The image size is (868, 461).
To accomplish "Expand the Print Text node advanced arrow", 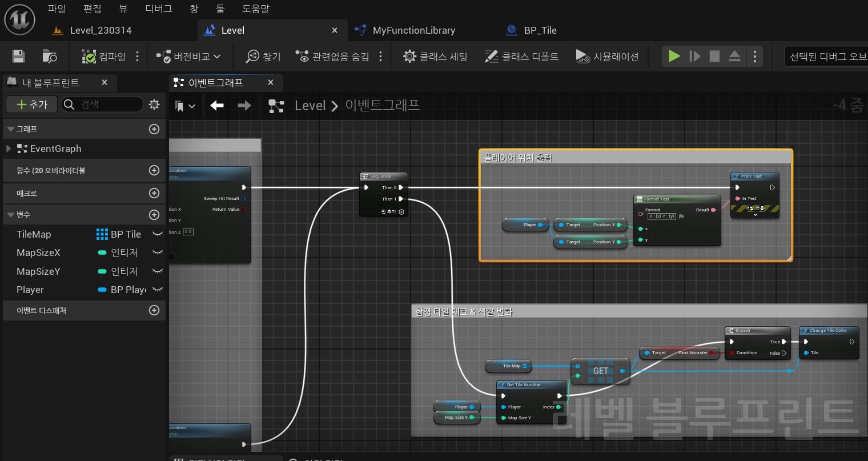I will [x=755, y=215].
